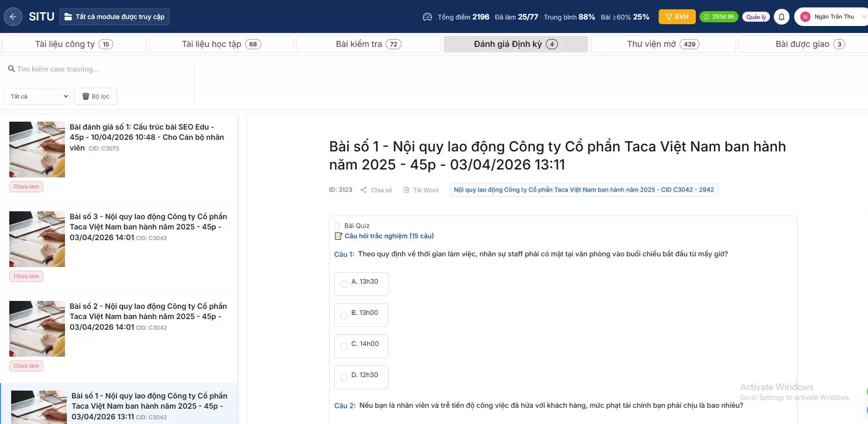Viewport: 868px width, 424px height.
Task: Click the Đã làm 25/77 stat
Action: pyautogui.click(x=516, y=17)
